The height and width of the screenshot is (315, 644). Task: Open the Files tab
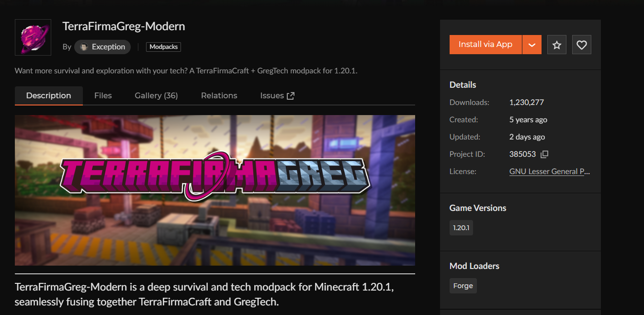click(103, 95)
